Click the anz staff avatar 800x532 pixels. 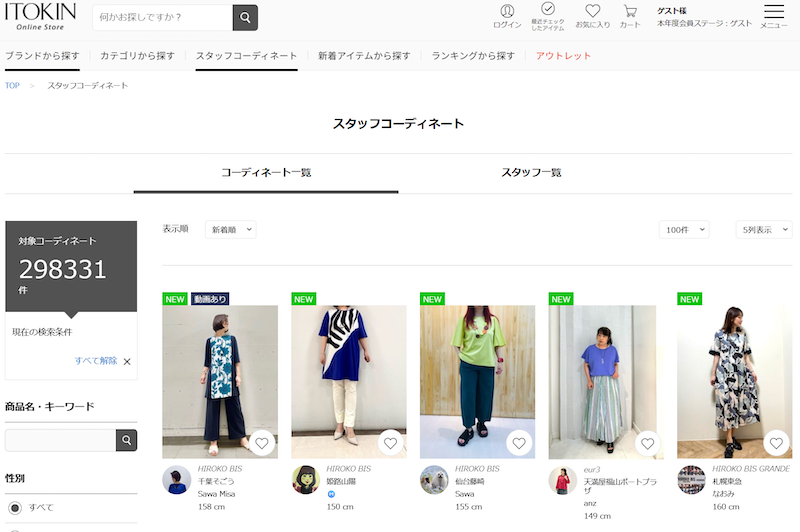tap(563, 480)
